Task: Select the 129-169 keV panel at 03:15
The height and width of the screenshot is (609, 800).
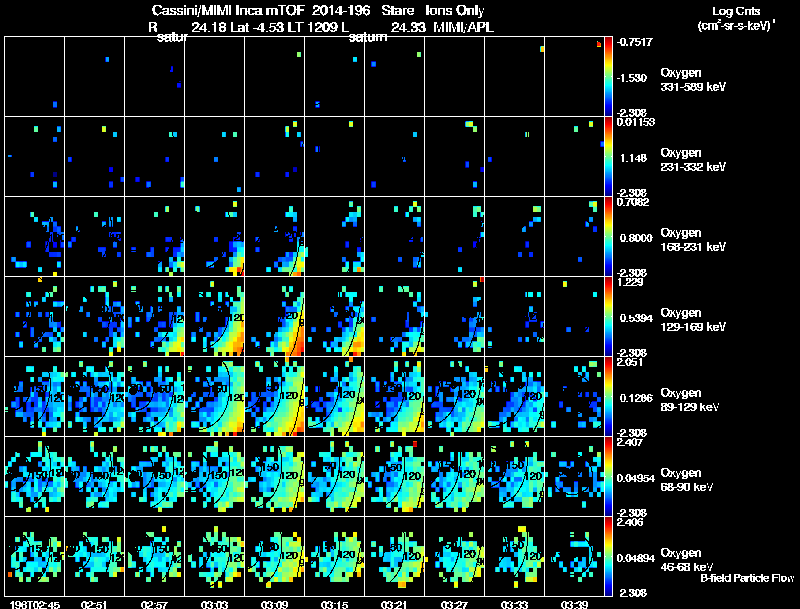Action: coord(335,317)
